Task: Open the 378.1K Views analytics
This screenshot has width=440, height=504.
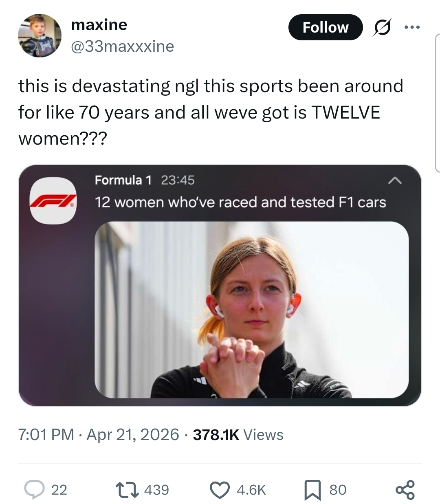Action: (238, 435)
